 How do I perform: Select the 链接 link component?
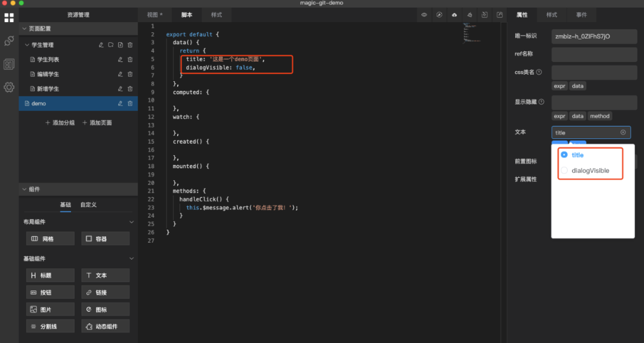click(106, 292)
